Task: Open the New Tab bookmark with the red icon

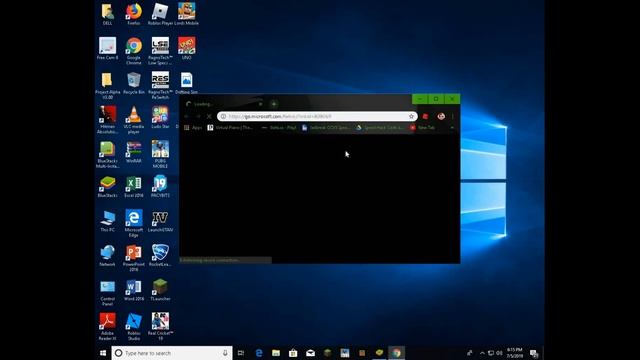Action: (423, 128)
